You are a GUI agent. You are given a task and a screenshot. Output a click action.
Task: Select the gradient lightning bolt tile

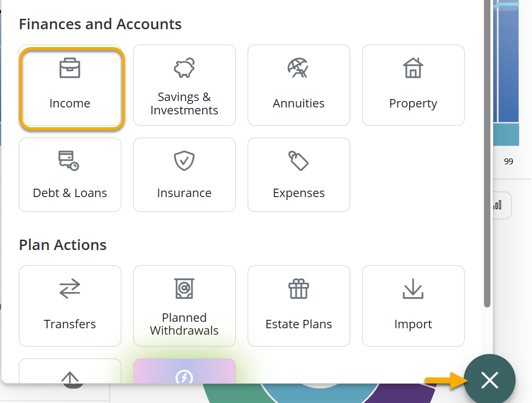[x=184, y=372]
